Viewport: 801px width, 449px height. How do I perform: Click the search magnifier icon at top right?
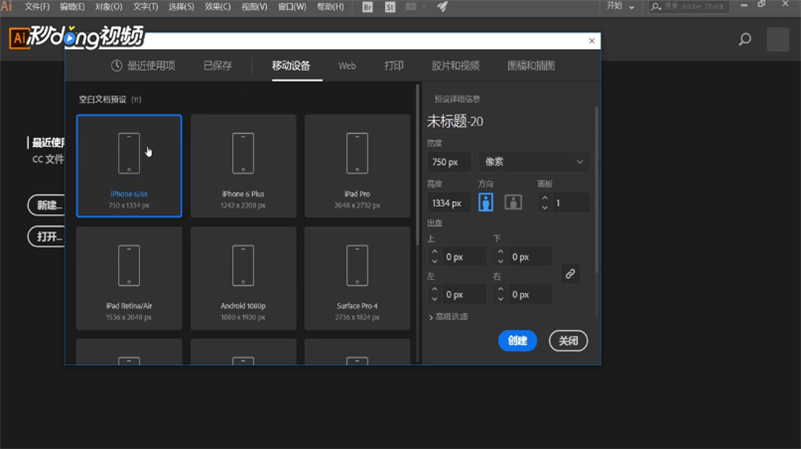[x=745, y=39]
